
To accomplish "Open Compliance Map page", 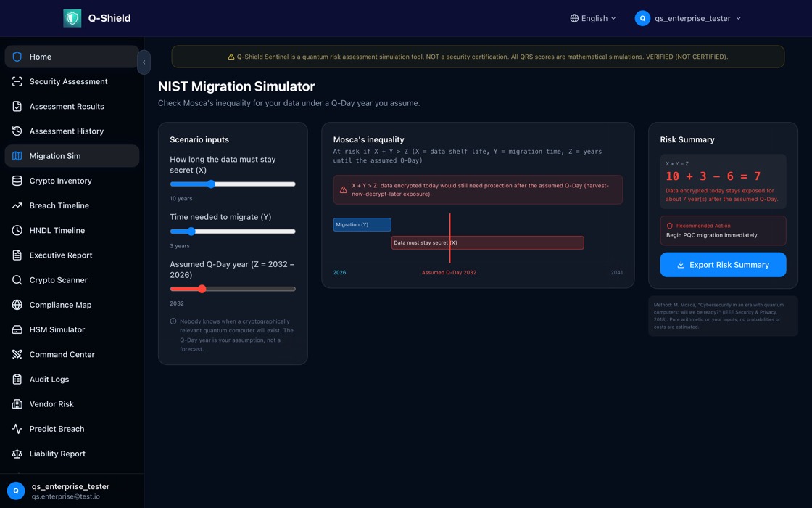I will 72,305.
